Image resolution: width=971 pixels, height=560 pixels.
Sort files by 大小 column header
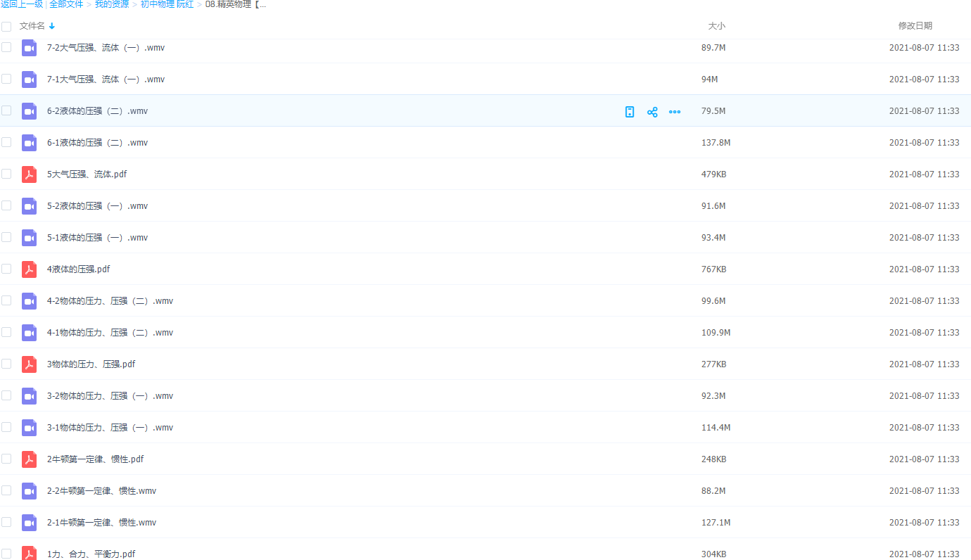[x=716, y=26]
